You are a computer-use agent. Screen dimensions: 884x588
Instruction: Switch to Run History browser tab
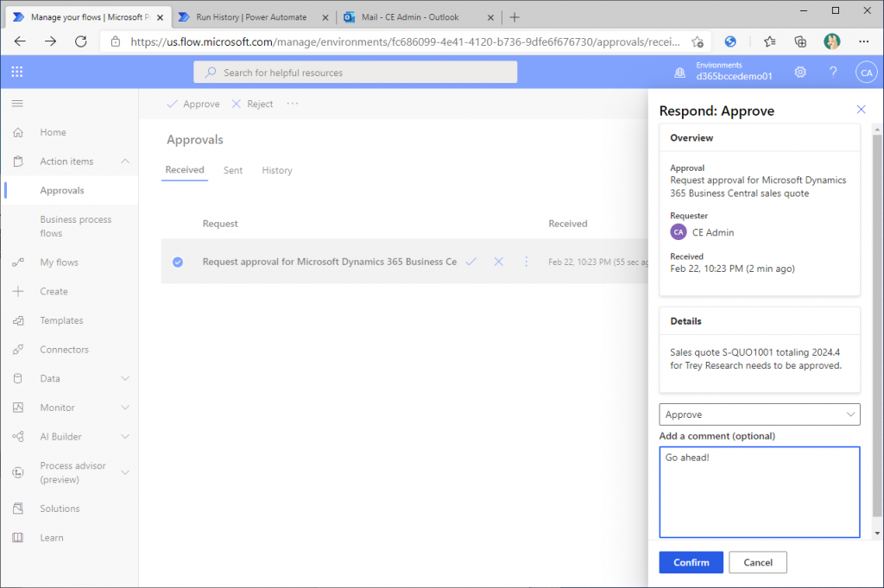point(251,17)
